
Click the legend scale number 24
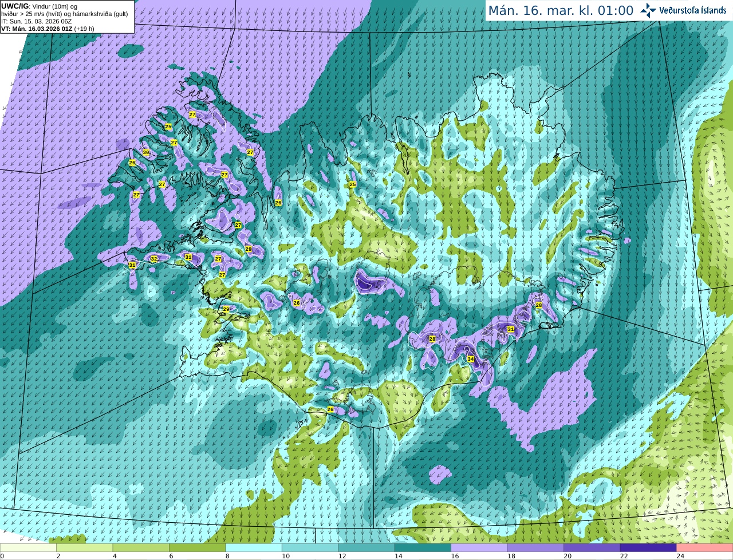tap(680, 556)
